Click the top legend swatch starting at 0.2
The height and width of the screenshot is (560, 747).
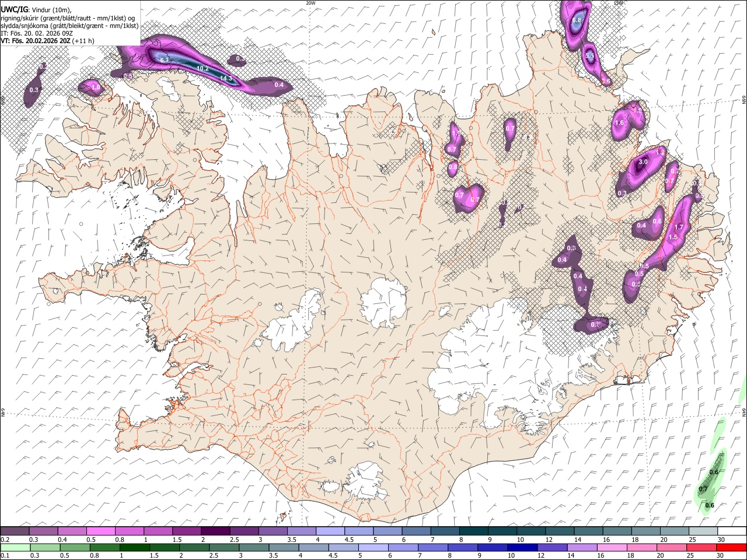15,531
